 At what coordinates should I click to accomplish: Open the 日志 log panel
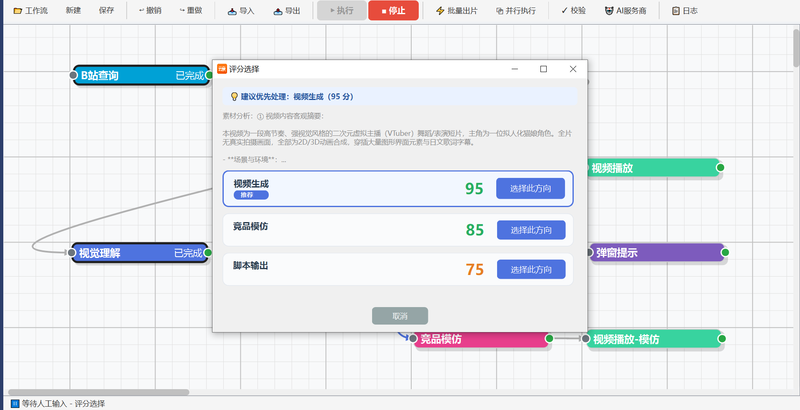point(685,10)
